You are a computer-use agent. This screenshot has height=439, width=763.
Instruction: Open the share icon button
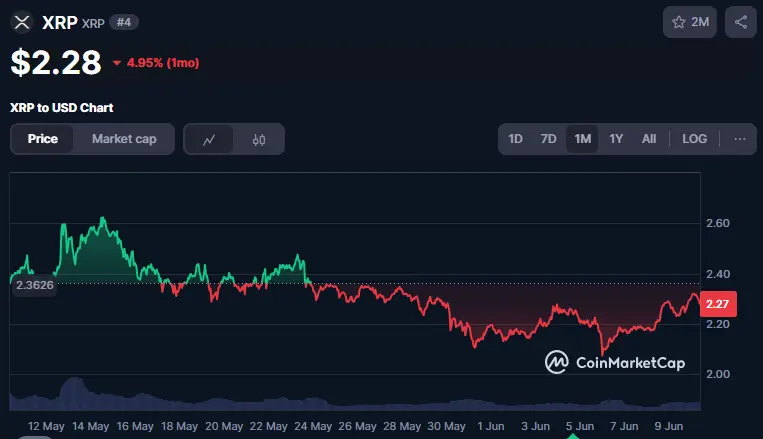[741, 22]
